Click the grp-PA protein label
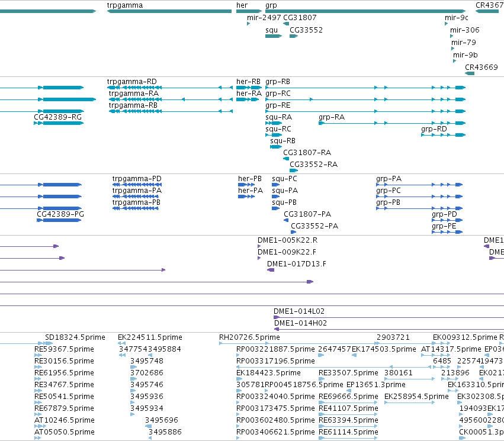Image resolution: width=504 pixels, height=441 pixels. (x=389, y=179)
